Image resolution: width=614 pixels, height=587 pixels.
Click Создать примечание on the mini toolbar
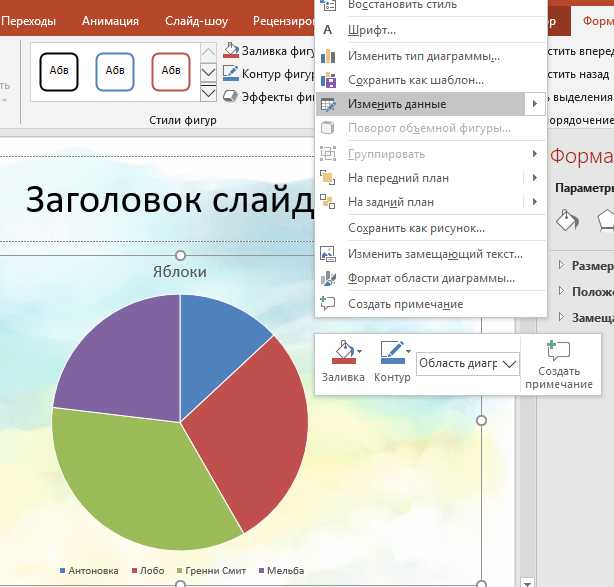[x=559, y=365]
